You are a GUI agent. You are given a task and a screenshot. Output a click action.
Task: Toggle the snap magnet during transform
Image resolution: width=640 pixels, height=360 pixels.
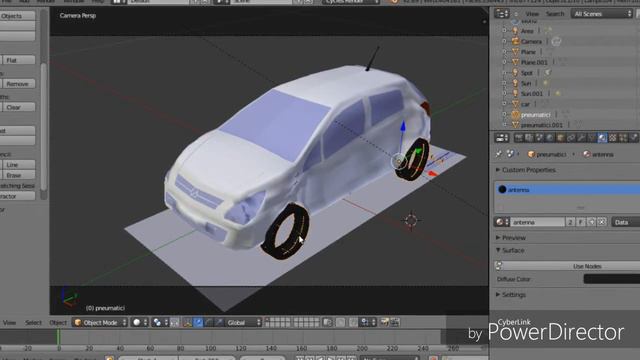[x=353, y=322]
